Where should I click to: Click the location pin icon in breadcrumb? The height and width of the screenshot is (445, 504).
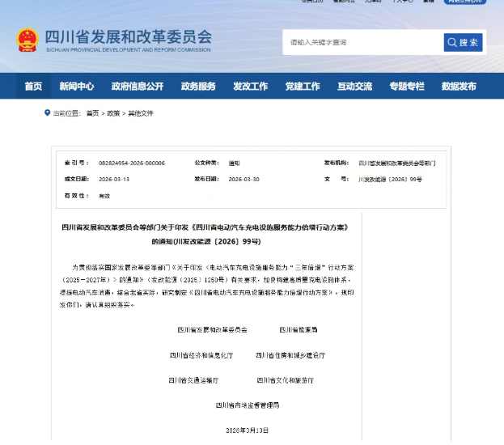(x=47, y=112)
